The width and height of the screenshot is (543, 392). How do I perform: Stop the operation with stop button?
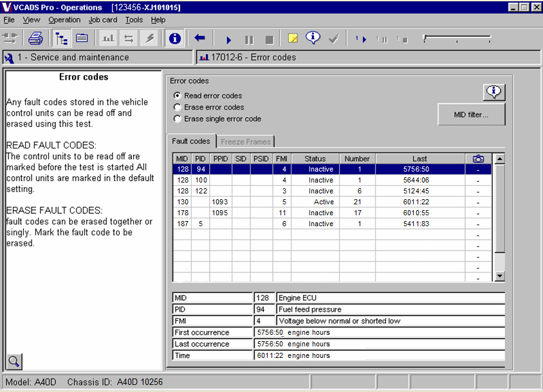tap(270, 40)
